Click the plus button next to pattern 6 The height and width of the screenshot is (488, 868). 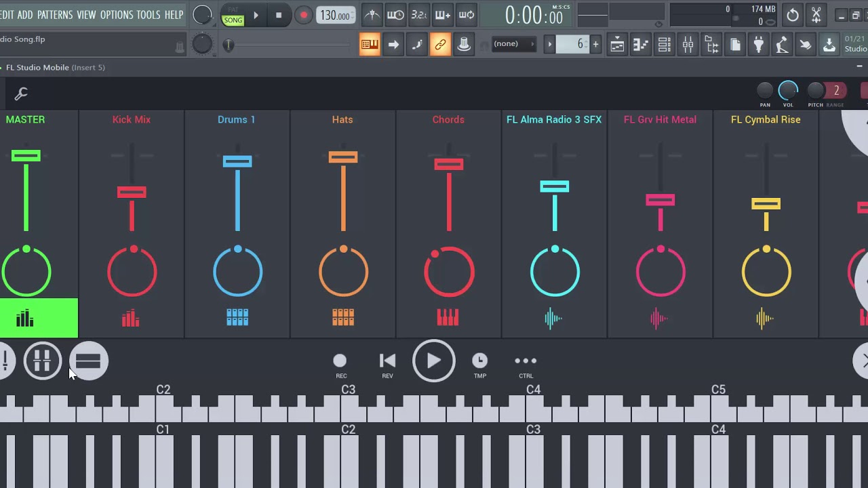595,45
